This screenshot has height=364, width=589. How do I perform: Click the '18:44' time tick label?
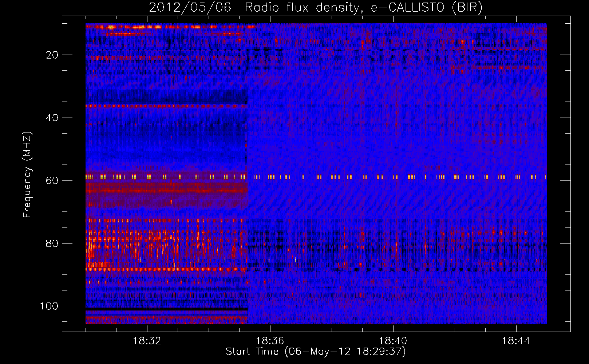click(x=516, y=341)
